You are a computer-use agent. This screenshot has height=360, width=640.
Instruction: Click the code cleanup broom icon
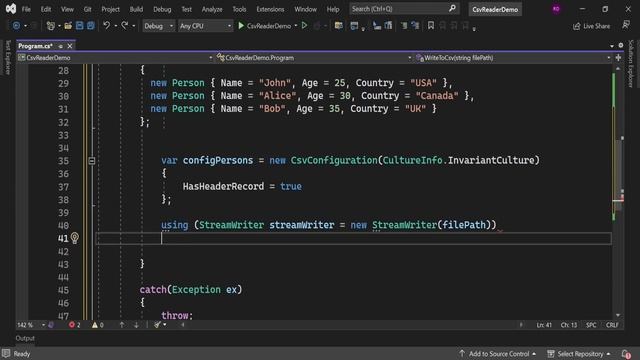click(x=157, y=325)
